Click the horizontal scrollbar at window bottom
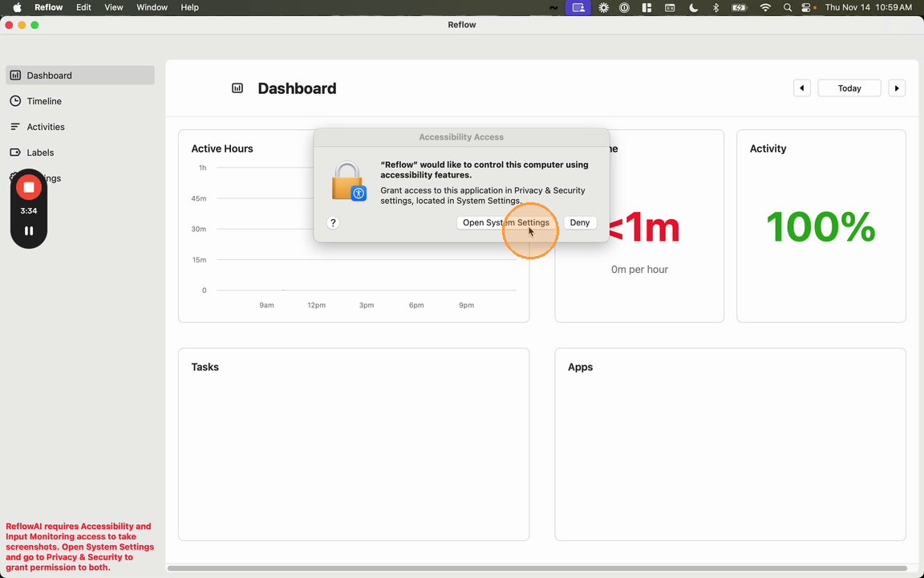This screenshot has width=924, height=578. click(537, 568)
